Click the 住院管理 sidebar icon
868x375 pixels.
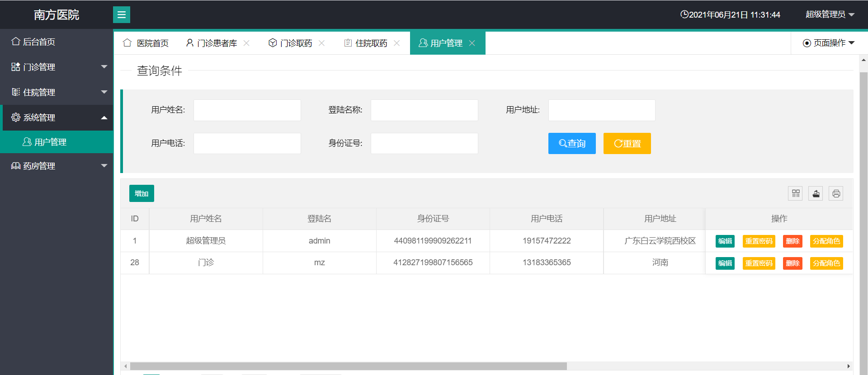click(16, 92)
